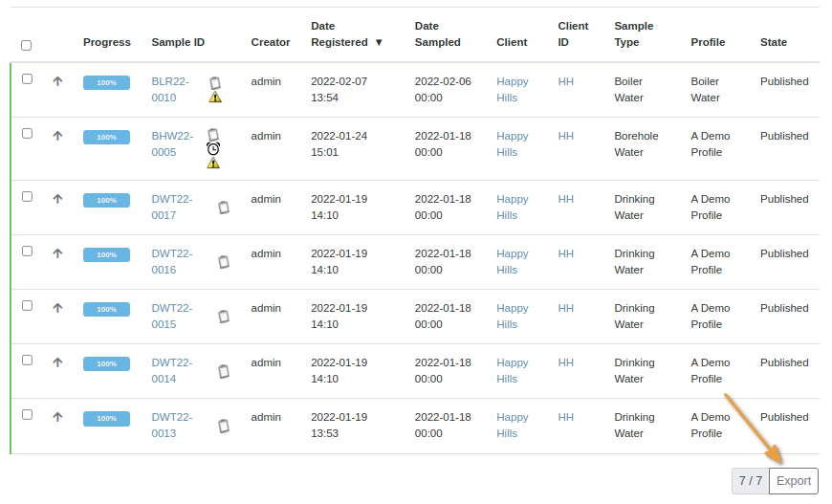This screenshot has width=832, height=504.
Task: Click the 100% progress bar for DWT22-0017
Action: (x=106, y=201)
